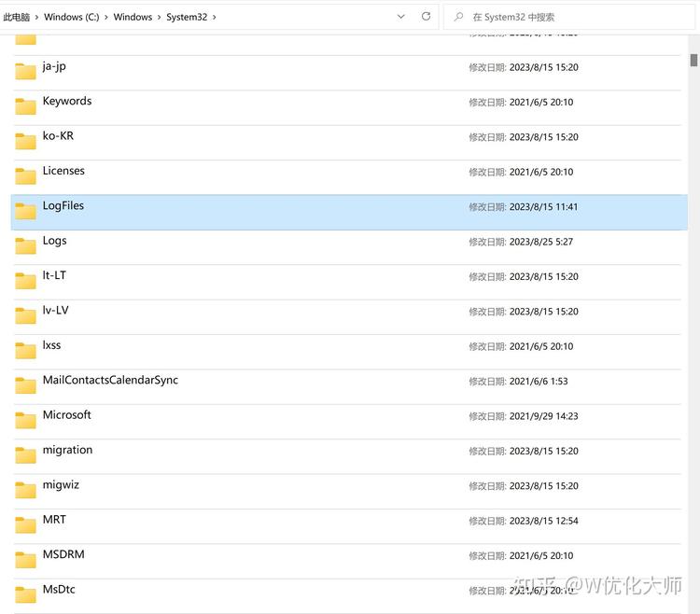Click the ja-jp folder icon
Viewport: 700px width, 614px height.
[x=25, y=71]
